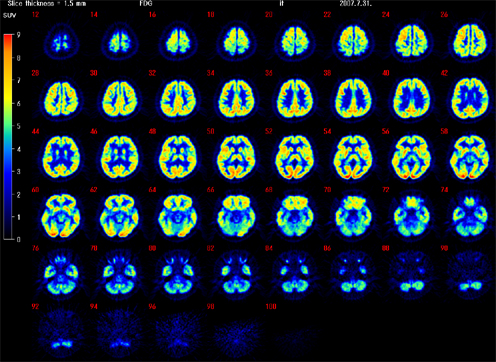This screenshot has width=496, height=362.
Task: Pick the slice 44 thumbnail
Action: point(61,157)
